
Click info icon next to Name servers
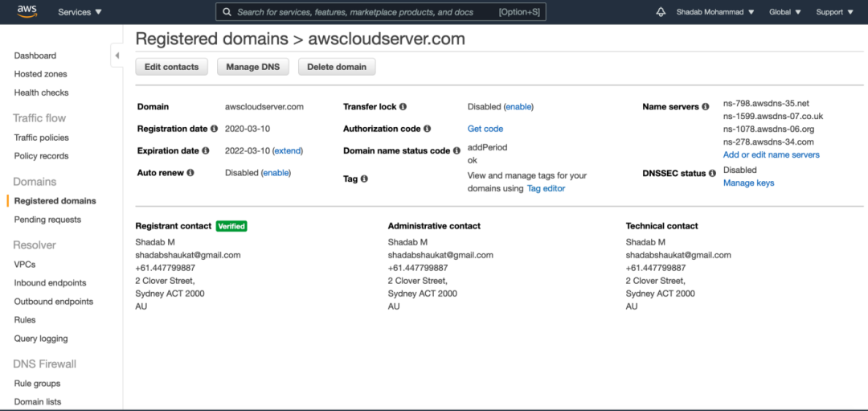click(706, 106)
